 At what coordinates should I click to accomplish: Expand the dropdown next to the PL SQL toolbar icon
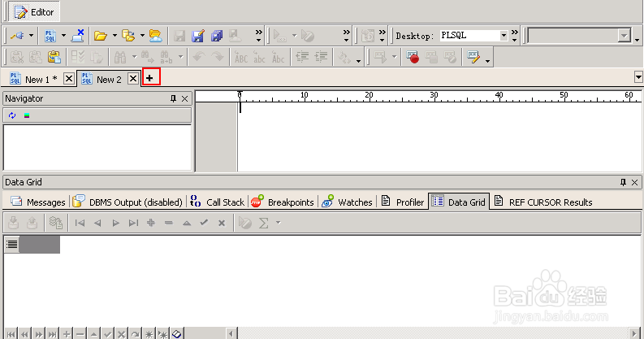point(63,36)
